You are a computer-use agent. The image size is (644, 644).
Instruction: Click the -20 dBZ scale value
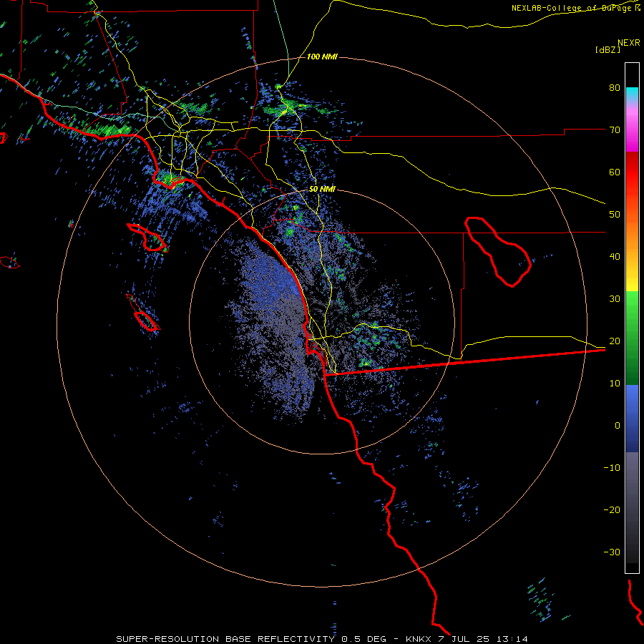tap(612, 510)
